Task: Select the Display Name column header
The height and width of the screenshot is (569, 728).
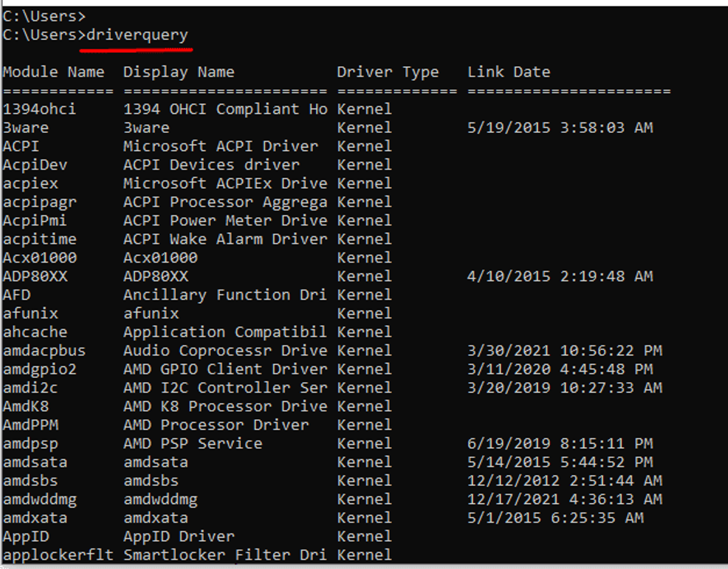Action: pyautogui.click(x=178, y=72)
